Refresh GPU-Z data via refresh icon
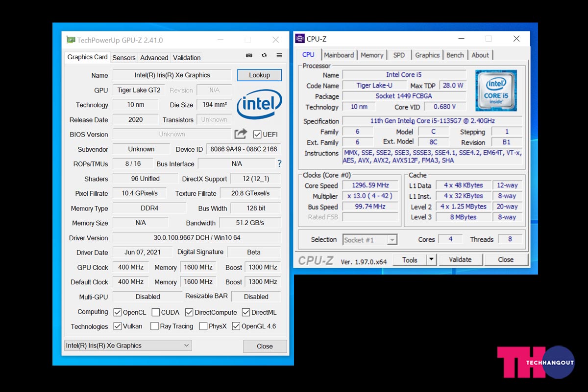Screen dimensions: 588x392 tap(264, 56)
